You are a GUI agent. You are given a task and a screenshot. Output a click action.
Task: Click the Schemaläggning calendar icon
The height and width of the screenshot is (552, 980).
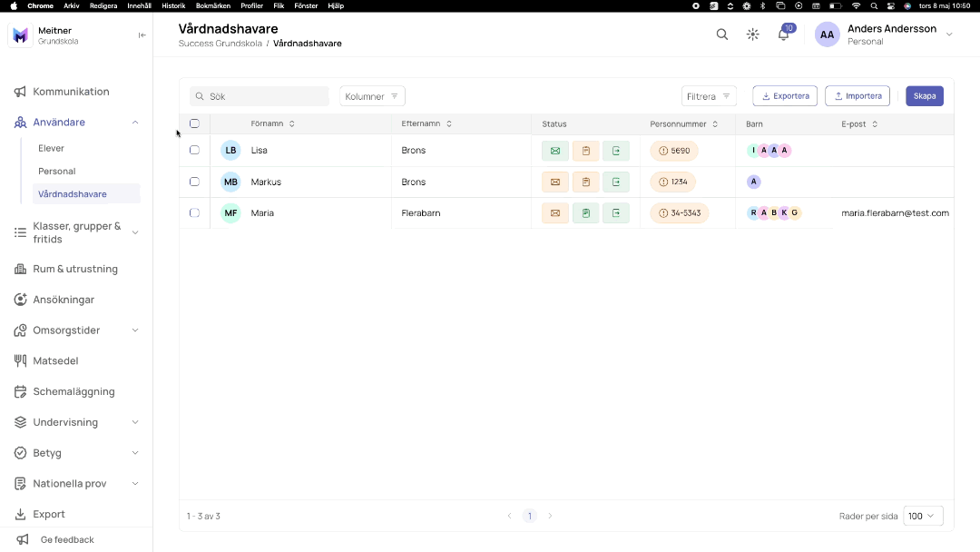tap(20, 391)
